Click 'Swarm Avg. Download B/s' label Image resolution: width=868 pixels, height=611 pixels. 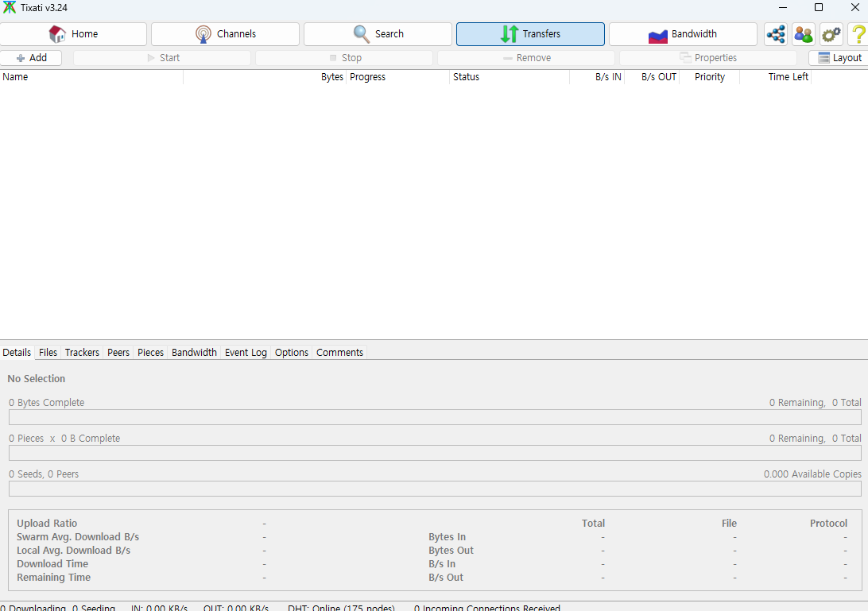click(78, 537)
